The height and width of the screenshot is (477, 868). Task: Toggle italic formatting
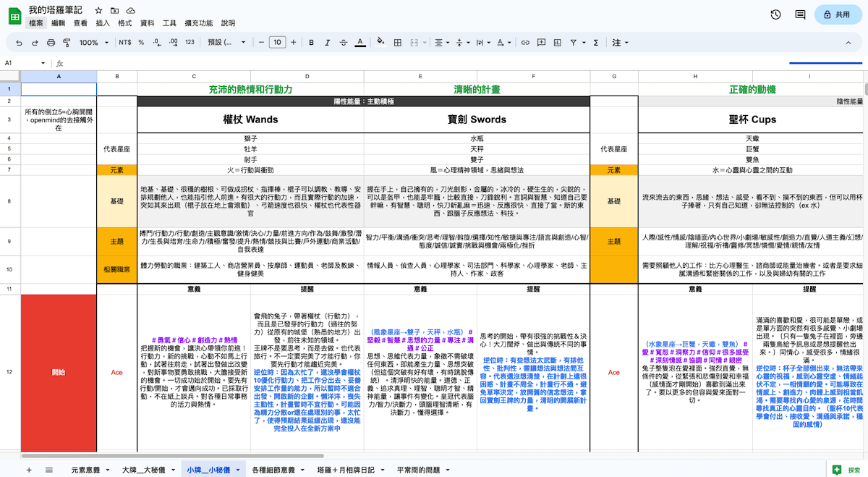click(327, 43)
